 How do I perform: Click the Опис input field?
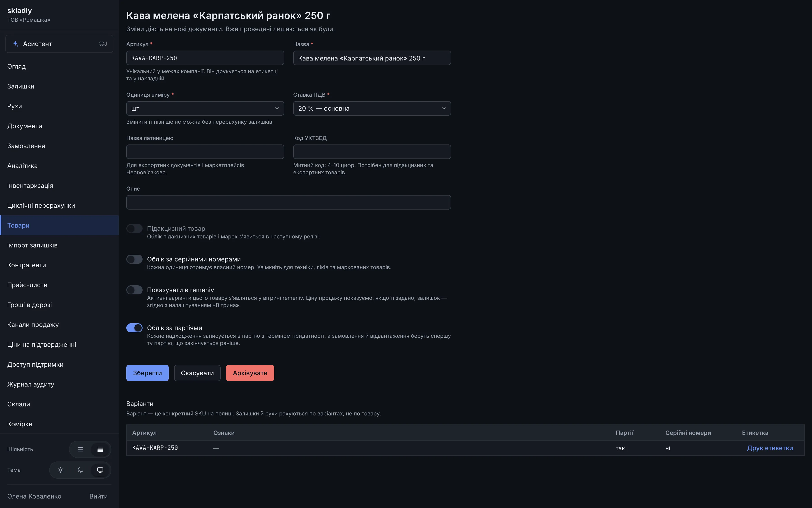coord(288,202)
